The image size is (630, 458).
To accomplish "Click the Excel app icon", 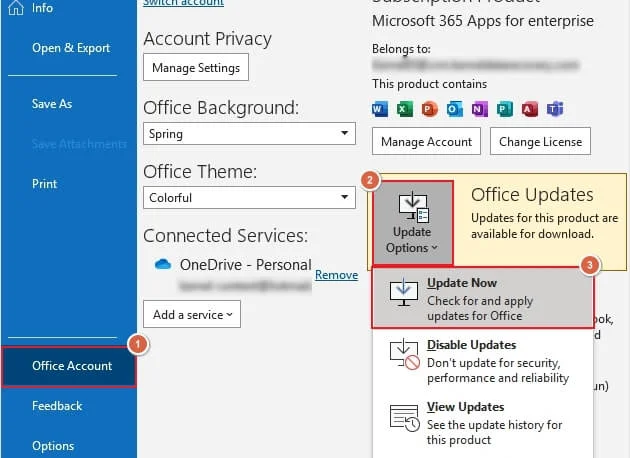I will click(x=405, y=109).
